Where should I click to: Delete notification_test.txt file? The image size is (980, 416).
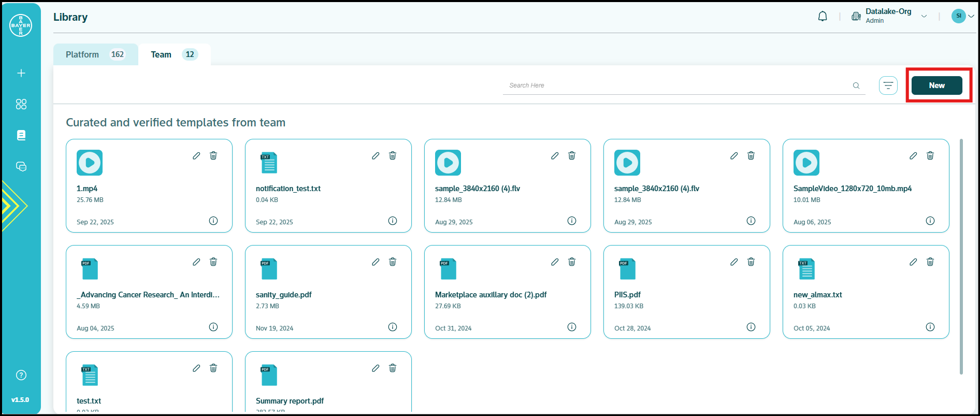point(393,156)
